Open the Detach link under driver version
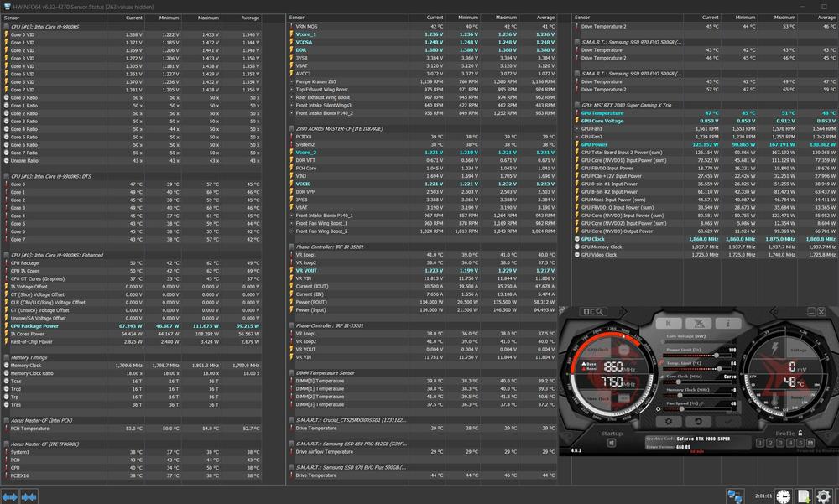 (x=698, y=449)
